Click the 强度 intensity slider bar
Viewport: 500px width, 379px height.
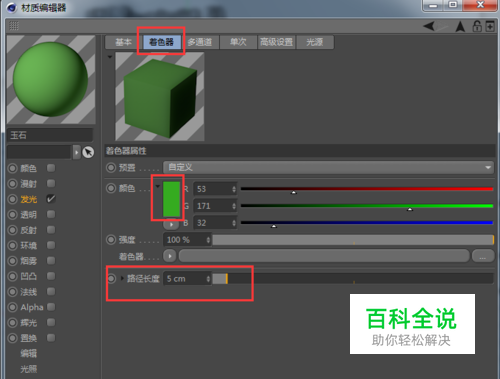pyautogui.click(x=353, y=240)
